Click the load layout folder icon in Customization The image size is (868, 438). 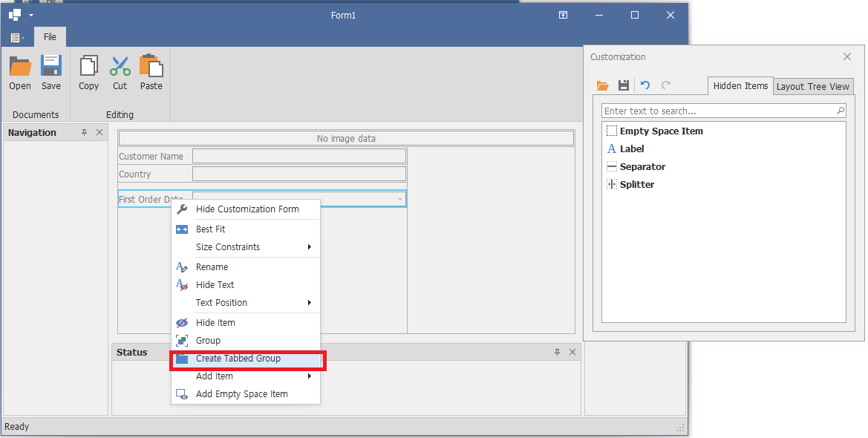[x=602, y=85]
